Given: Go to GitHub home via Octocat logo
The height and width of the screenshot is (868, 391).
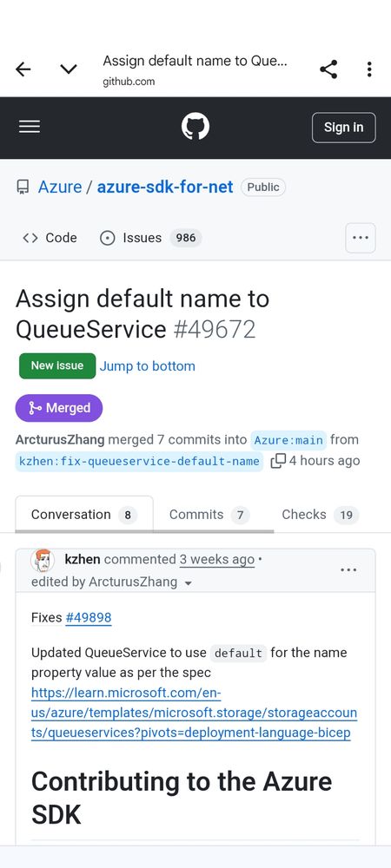Looking at the screenshot, I should (195, 128).
